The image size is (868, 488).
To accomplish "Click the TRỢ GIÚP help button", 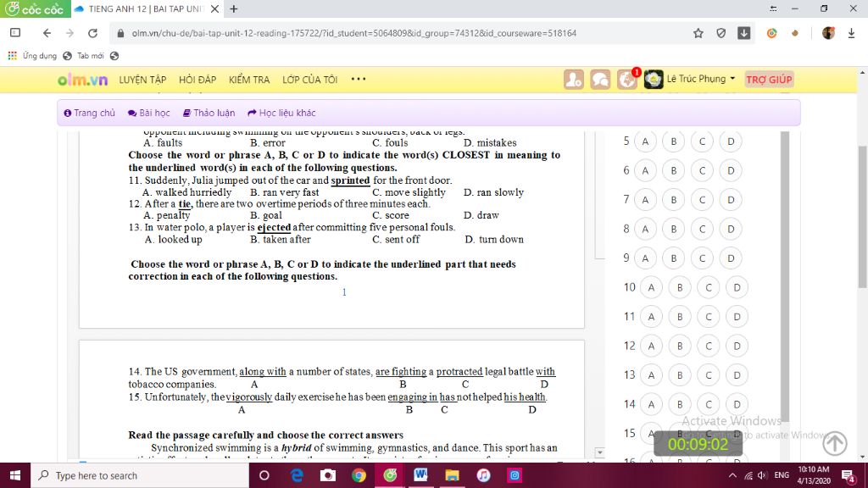I will coord(769,80).
